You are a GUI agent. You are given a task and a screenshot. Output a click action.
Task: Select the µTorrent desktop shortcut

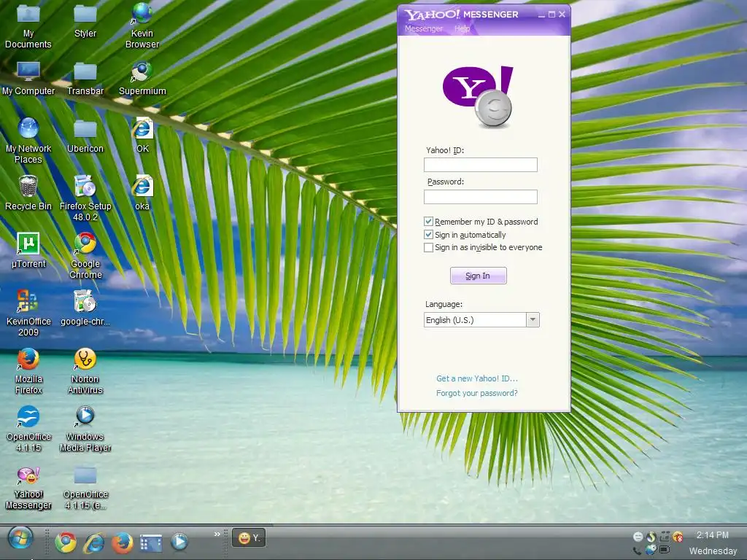click(x=28, y=251)
